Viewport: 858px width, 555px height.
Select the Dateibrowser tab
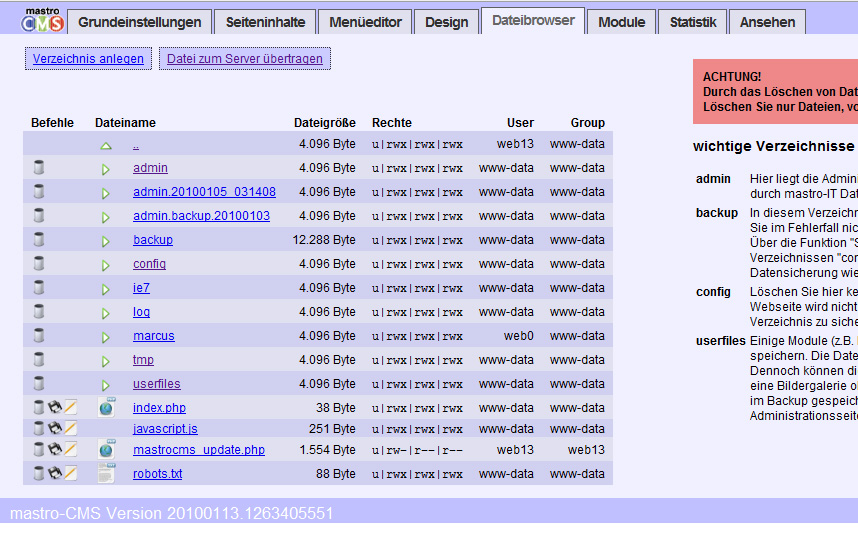pos(533,21)
